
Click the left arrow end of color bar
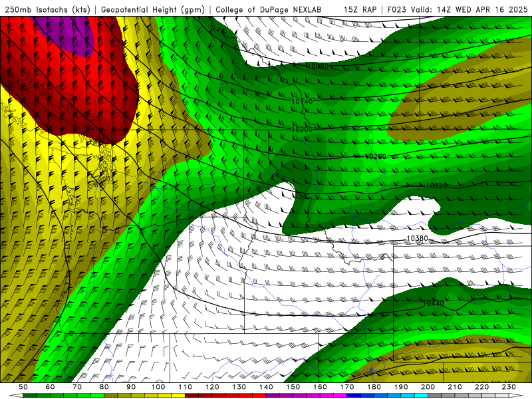coord(16,395)
